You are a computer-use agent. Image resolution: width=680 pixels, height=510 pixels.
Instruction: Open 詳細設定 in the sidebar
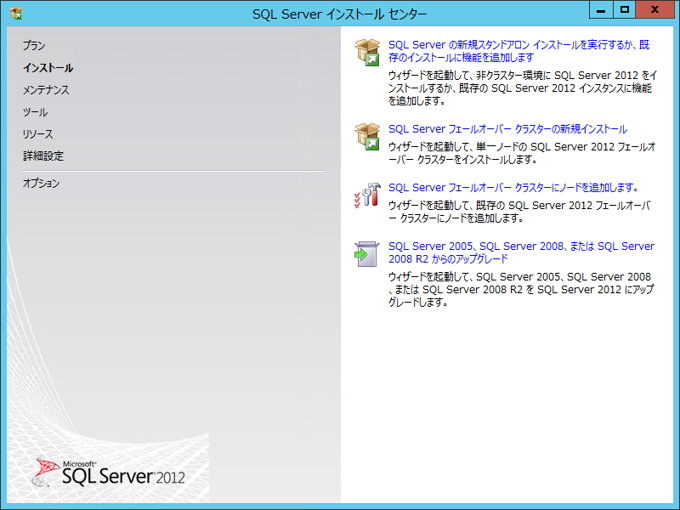pos(43,156)
